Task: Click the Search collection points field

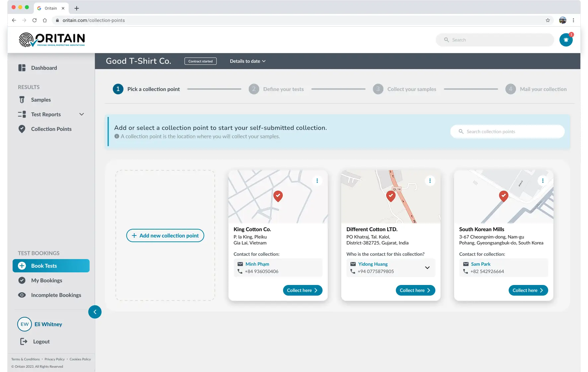Action: coord(507,132)
